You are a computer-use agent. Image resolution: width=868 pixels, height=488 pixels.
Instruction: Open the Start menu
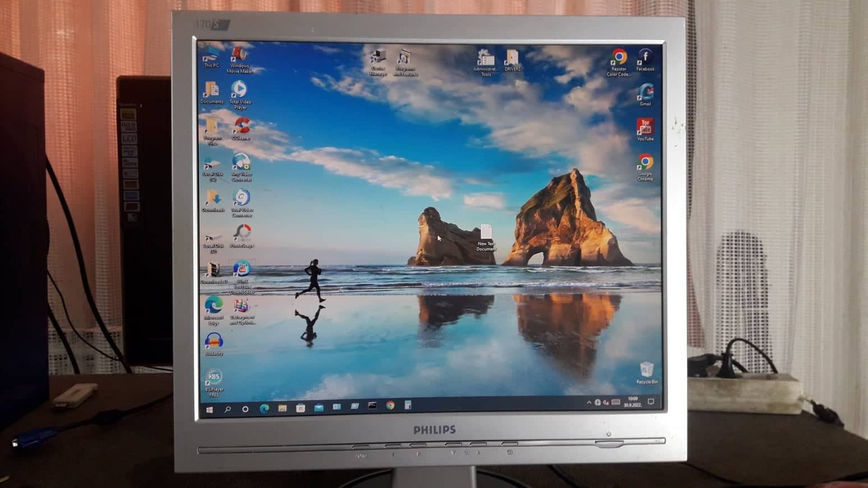point(210,407)
